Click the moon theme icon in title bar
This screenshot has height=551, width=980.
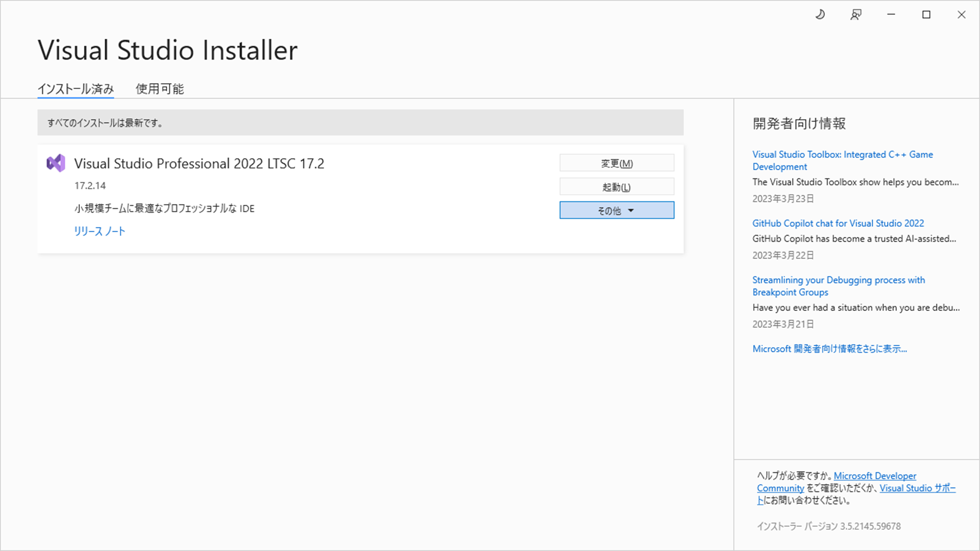[x=820, y=15]
